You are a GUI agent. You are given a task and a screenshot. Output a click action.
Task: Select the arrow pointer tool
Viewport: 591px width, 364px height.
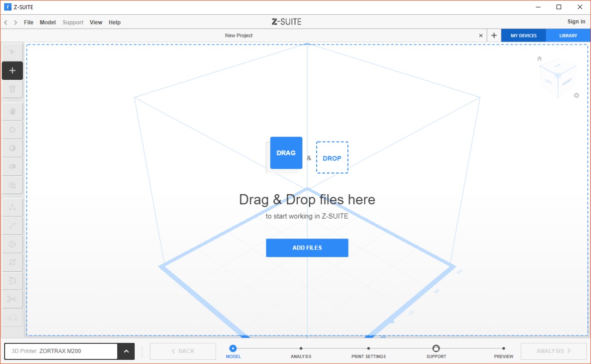[12, 52]
